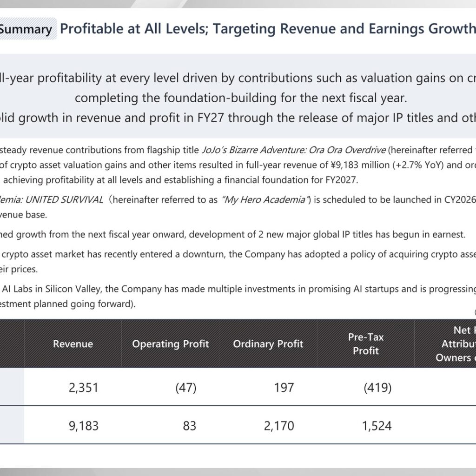Viewport: 476px width, 476px height.
Task: Click the line mentioning '2 new major global IP titles'
Action: [x=233, y=234]
